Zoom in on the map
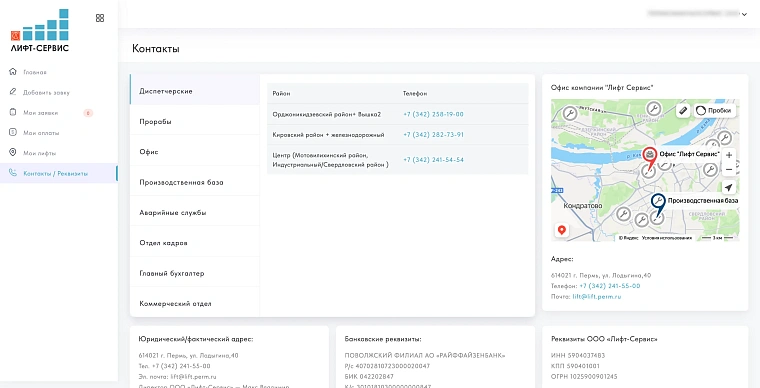This screenshot has width=760, height=388. [728, 155]
